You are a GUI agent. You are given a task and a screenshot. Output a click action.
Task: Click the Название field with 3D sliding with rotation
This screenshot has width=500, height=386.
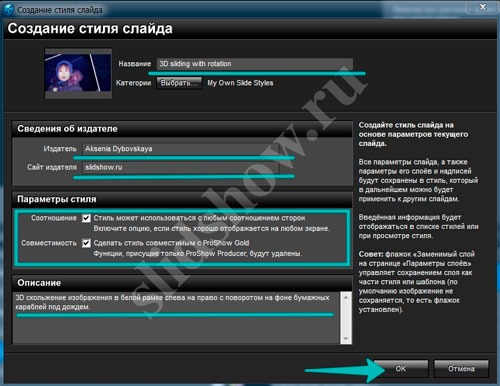255,64
